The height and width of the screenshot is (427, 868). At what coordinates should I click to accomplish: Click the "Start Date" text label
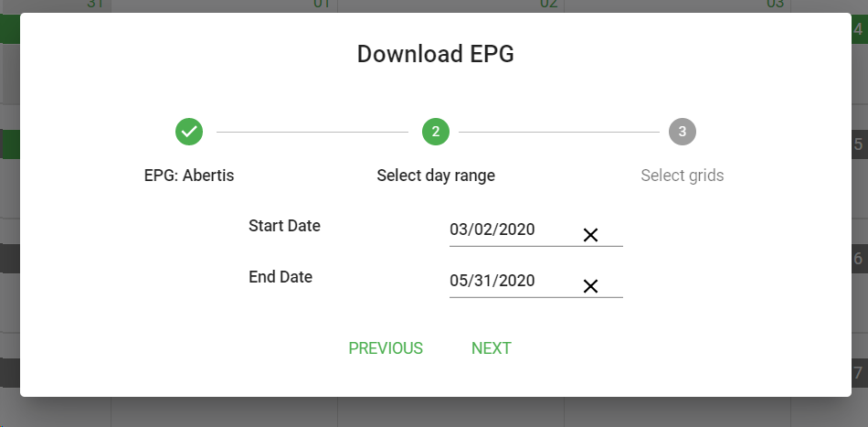coord(284,226)
